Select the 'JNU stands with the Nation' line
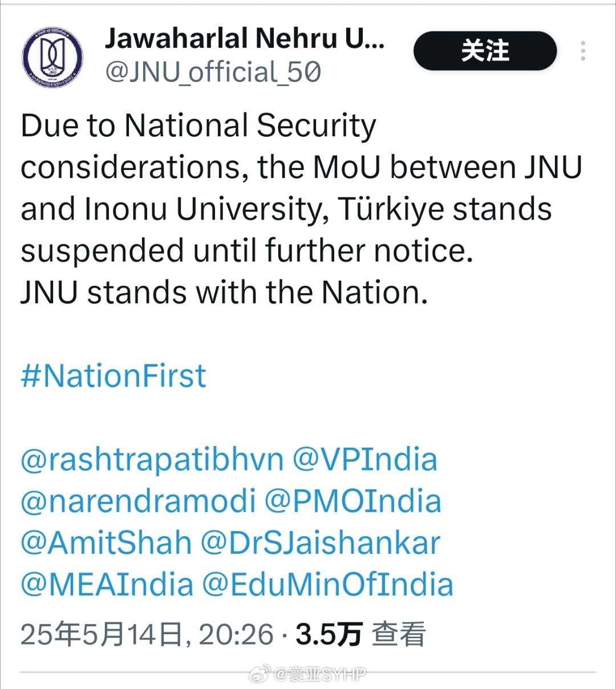Screen dimensions: 616x689 click(x=224, y=293)
